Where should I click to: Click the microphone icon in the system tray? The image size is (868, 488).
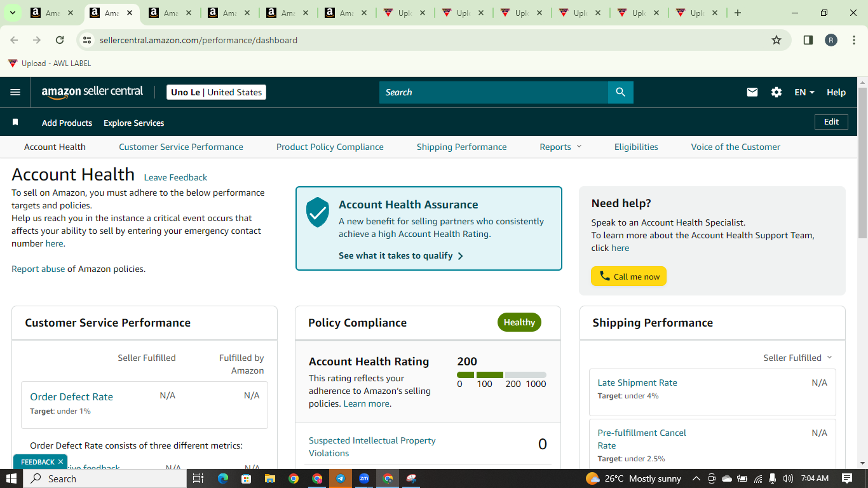[773, 478]
